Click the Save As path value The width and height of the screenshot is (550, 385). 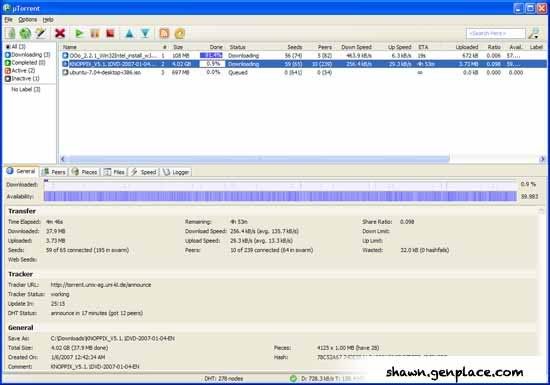click(x=113, y=338)
